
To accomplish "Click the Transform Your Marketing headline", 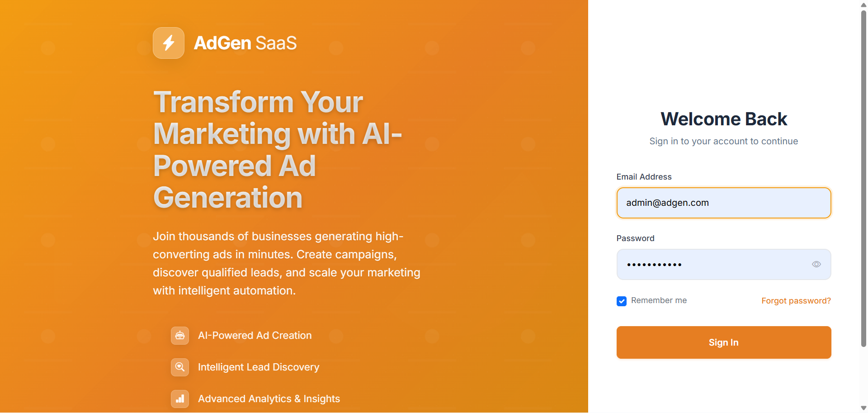I will coord(278,150).
